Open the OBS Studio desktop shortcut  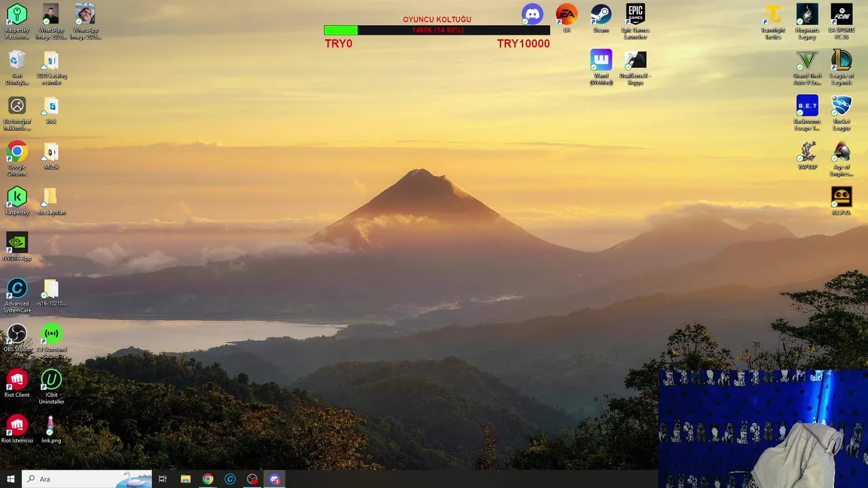click(17, 338)
